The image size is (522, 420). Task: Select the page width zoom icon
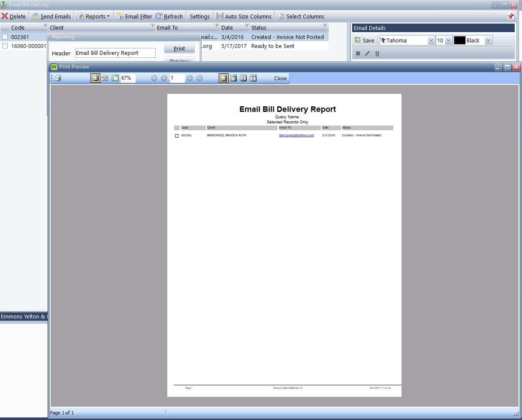[105, 78]
